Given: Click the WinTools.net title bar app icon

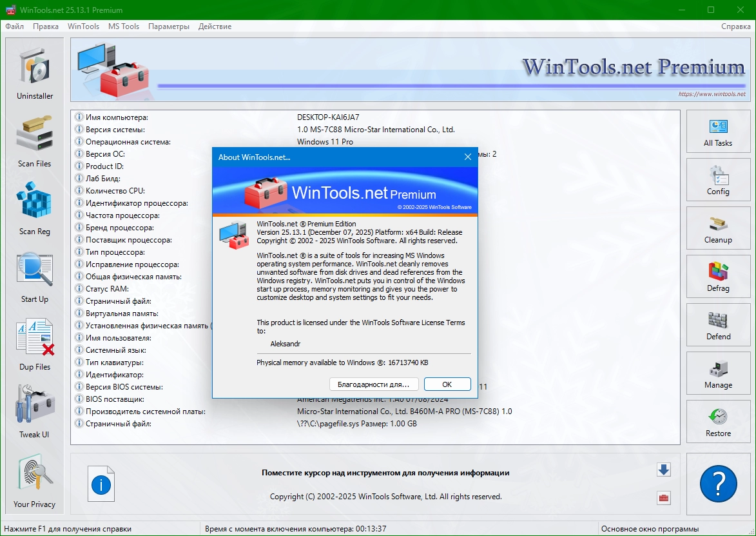Looking at the screenshot, I should (x=10, y=10).
